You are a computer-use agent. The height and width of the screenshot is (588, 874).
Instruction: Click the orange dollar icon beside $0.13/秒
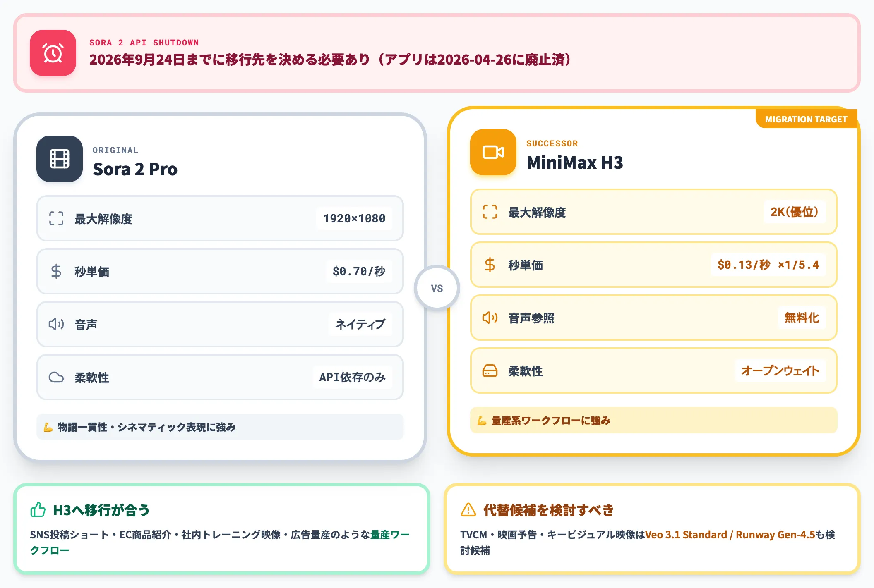490,265
